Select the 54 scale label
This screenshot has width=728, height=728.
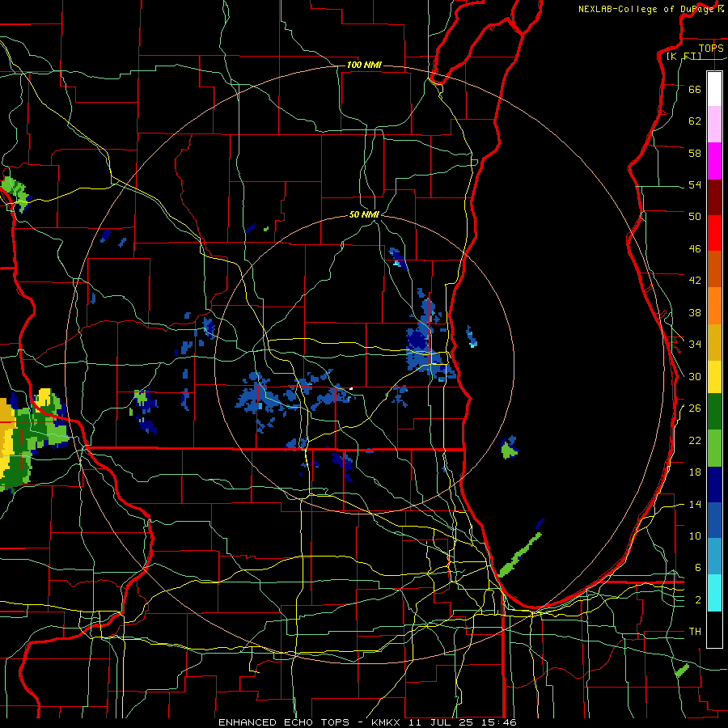coord(695,184)
